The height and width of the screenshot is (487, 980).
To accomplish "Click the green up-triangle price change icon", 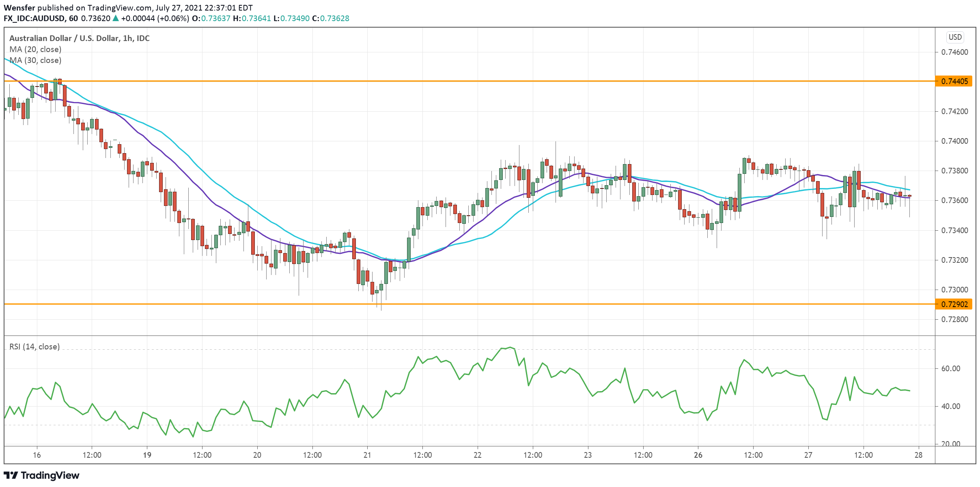I will click(116, 18).
